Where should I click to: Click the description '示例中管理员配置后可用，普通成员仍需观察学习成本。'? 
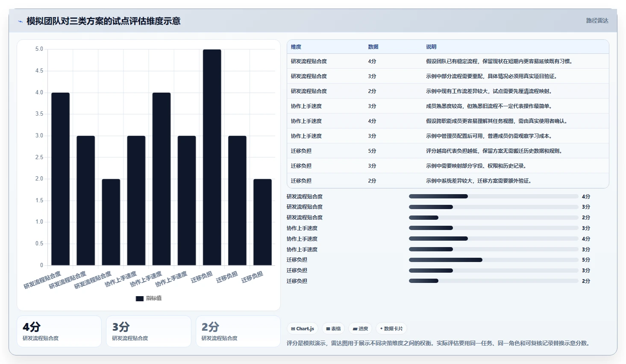[x=489, y=136]
